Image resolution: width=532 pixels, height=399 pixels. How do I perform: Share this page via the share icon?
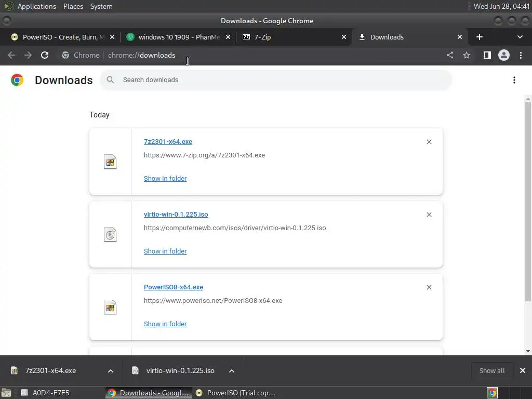pos(450,55)
